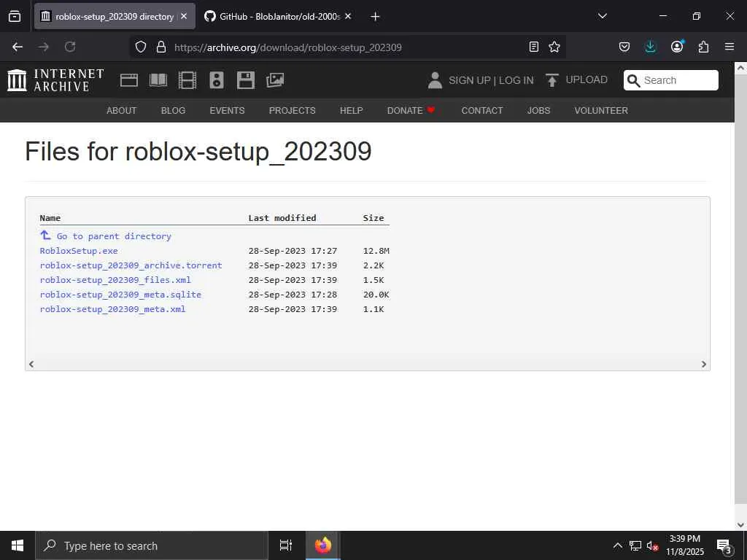Open Firefox View icon at tab strip start
This screenshot has width=747, height=560.
15,16
